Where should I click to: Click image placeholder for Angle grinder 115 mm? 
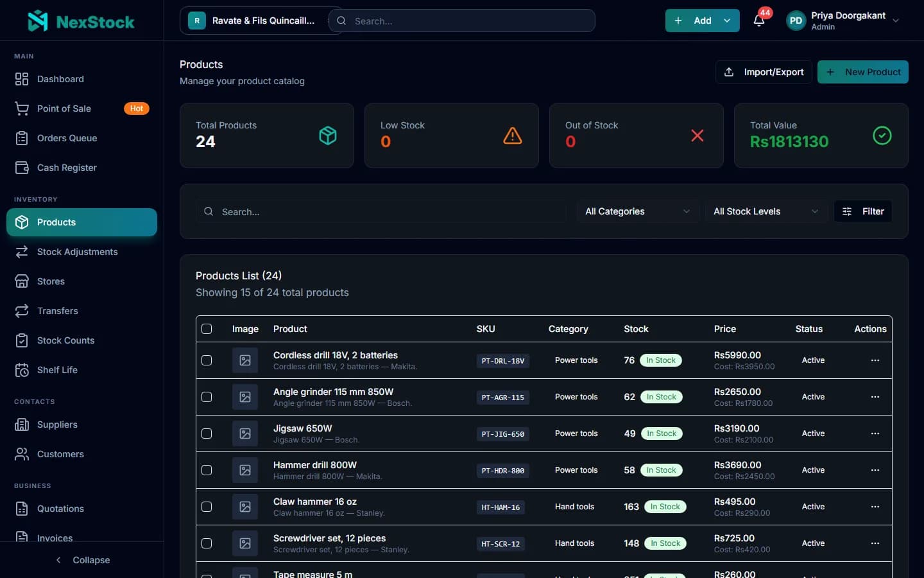(245, 397)
